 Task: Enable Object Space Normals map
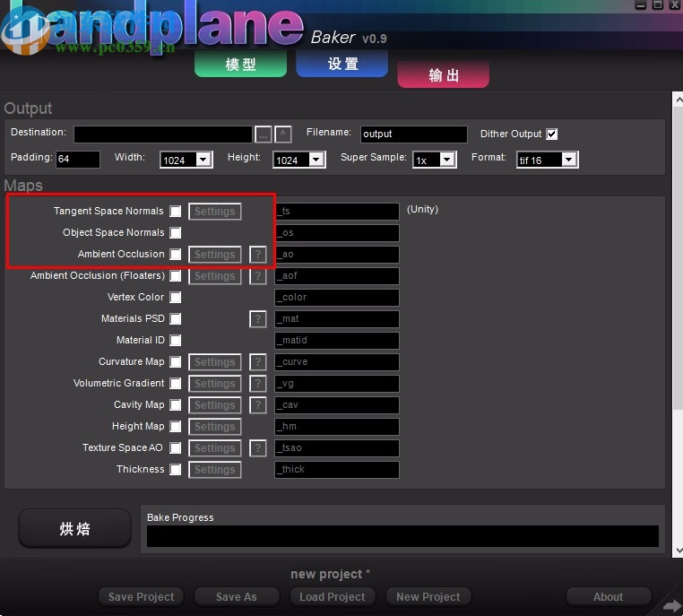click(x=176, y=232)
